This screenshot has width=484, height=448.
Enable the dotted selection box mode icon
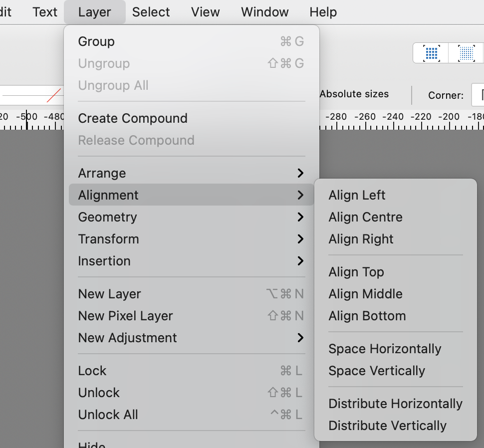pos(465,53)
